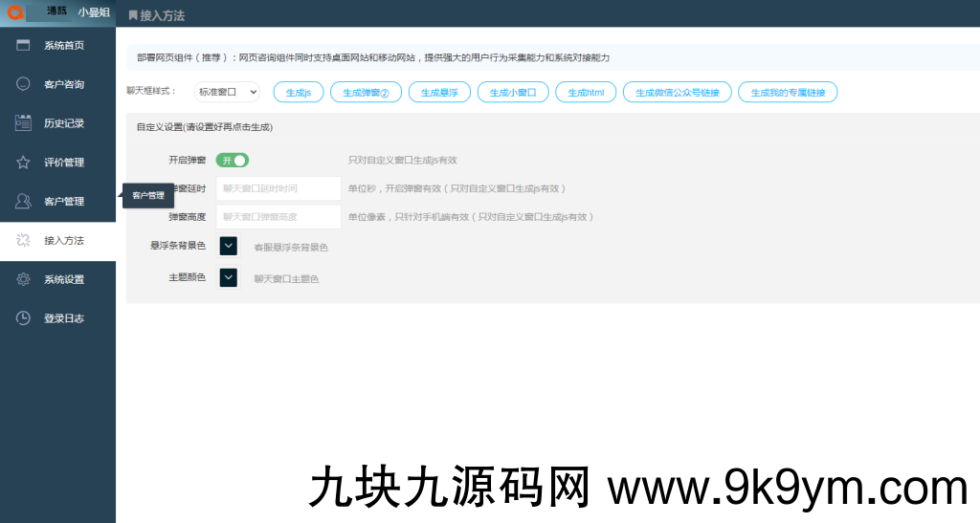Open 系统首页 menu item
The width and height of the screenshot is (980, 523).
[57, 45]
